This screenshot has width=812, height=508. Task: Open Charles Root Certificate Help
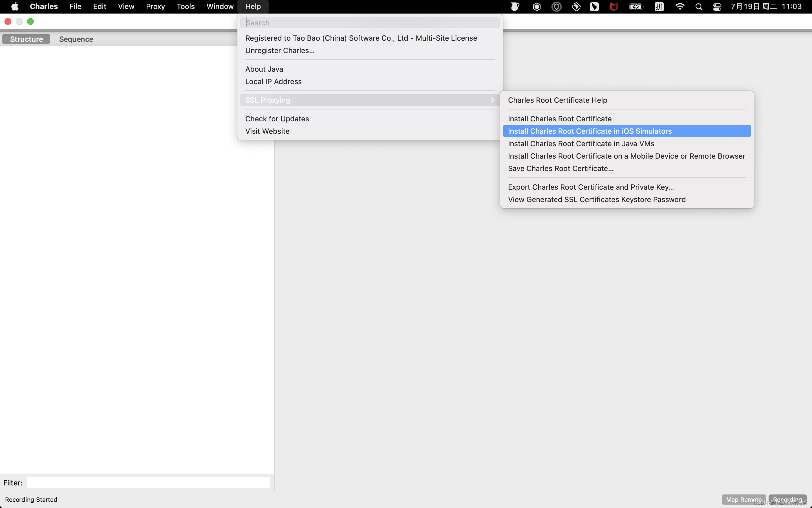click(627, 100)
